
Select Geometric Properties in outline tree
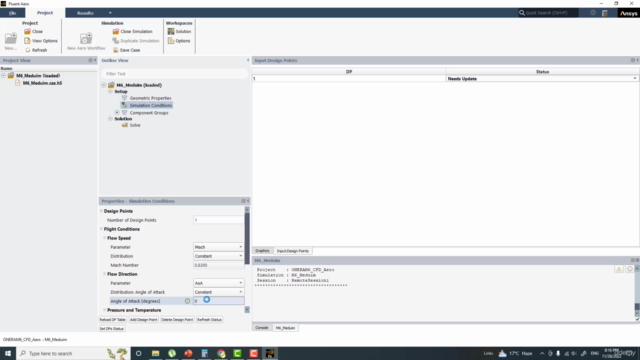[150, 98]
